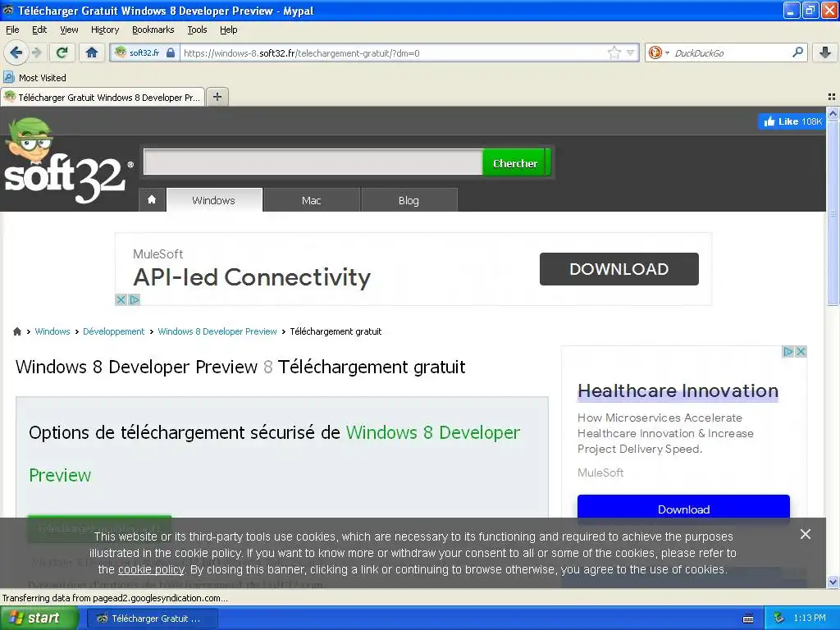Click the DOWNLOAD button in MuleSoft ad
The height and width of the screenshot is (630, 840).
619,269
